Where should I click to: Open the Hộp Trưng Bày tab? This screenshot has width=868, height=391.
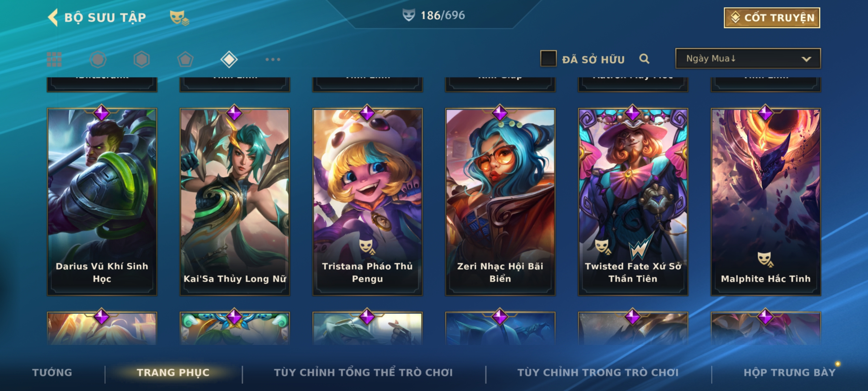(x=790, y=373)
